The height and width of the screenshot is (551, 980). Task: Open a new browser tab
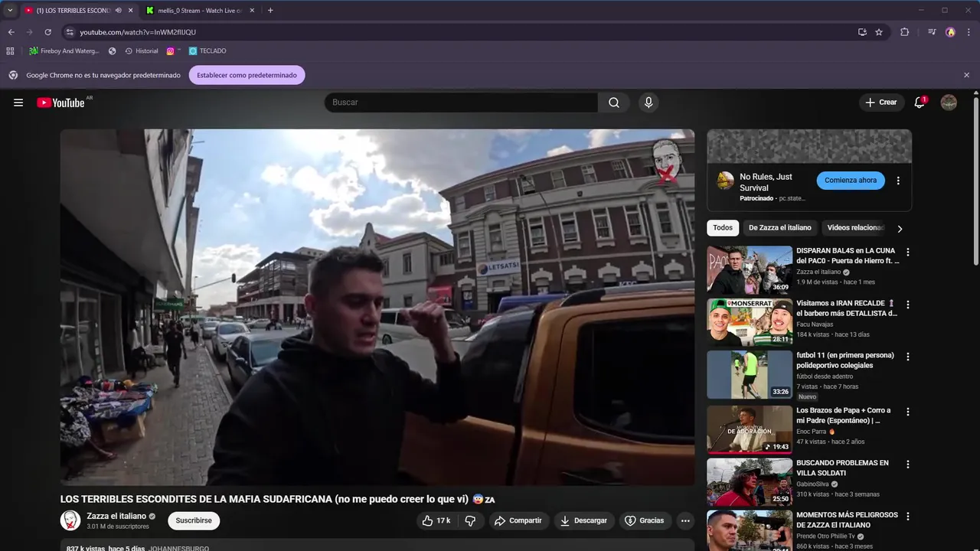(270, 11)
